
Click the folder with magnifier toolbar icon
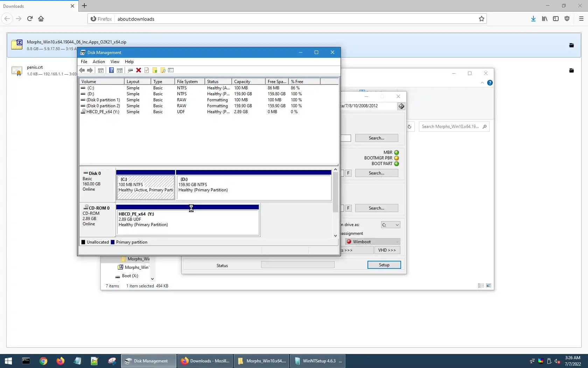coord(163,70)
